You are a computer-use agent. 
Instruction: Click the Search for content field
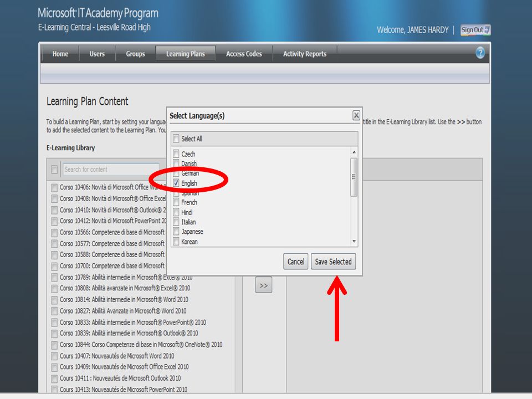[111, 170]
